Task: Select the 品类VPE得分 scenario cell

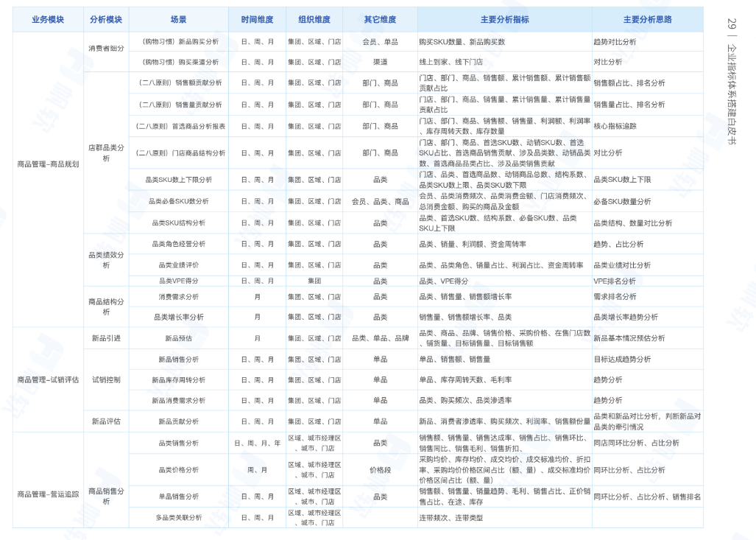Action: [178, 281]
